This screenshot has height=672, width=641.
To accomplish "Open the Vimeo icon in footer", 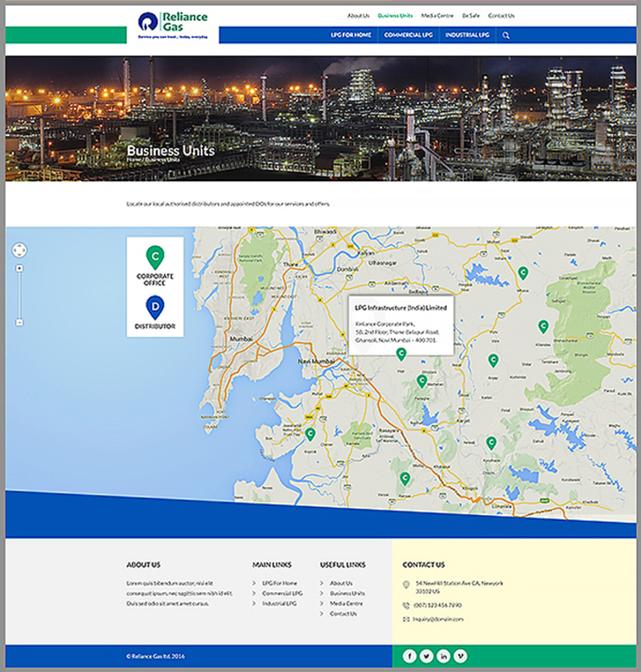I will pyautogui.click(x=460, y=656).
